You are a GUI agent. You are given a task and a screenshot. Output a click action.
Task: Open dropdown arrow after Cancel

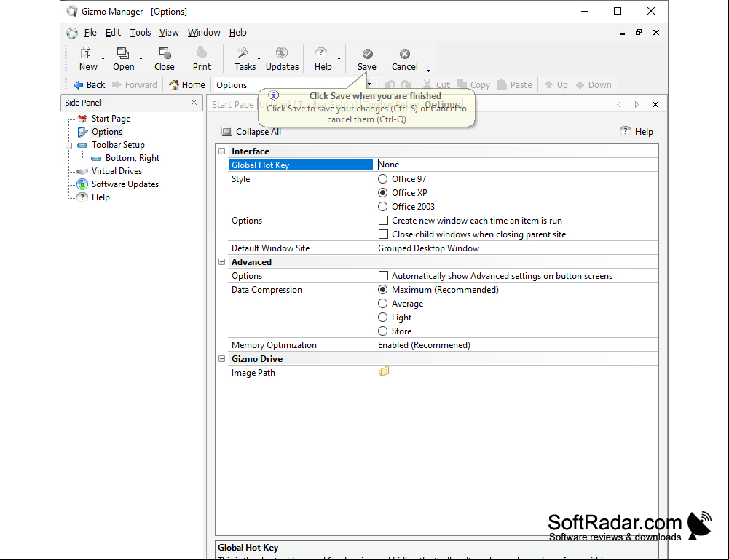tap(428, 71)
